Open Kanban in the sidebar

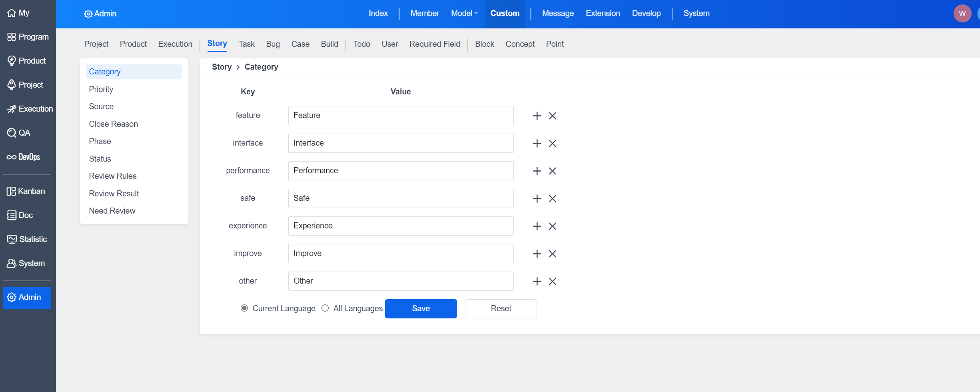[x=26, y=191]
